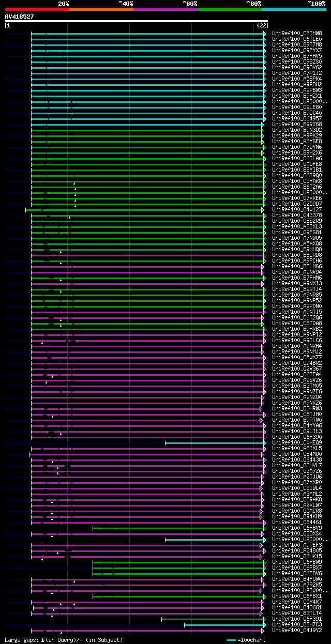The image size is (331, 644).
Task: Open the UniRef100_Q8S2R9 entry
Action: click(x=297, y=221)
